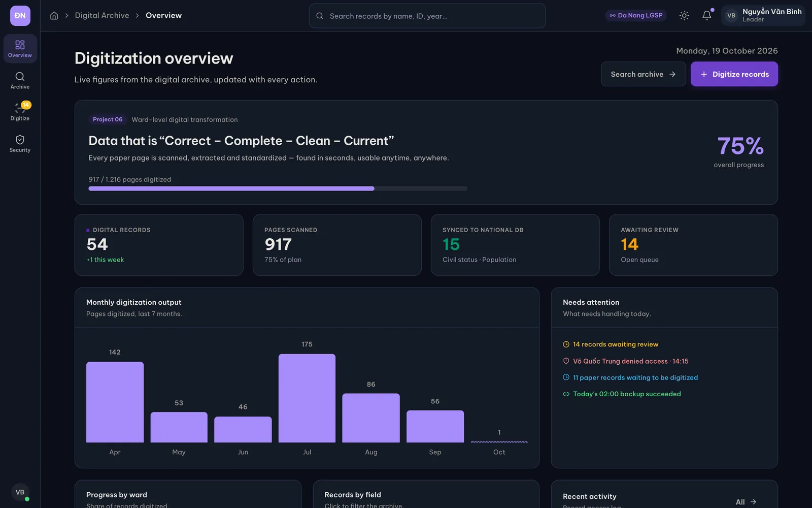Open Võ Quốc Trung denied access alert
Viewport: 812px width, 508px height.
pyautogui.click(x=626, y=361)
